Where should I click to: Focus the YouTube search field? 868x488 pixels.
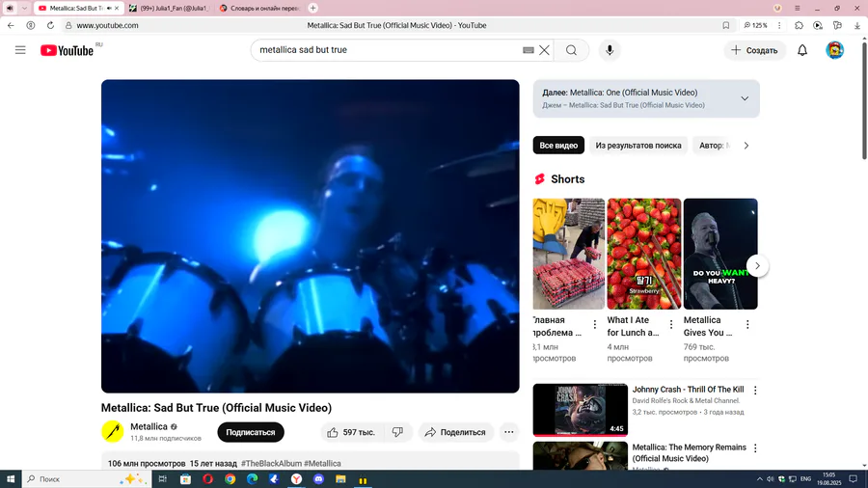[388, 50]
